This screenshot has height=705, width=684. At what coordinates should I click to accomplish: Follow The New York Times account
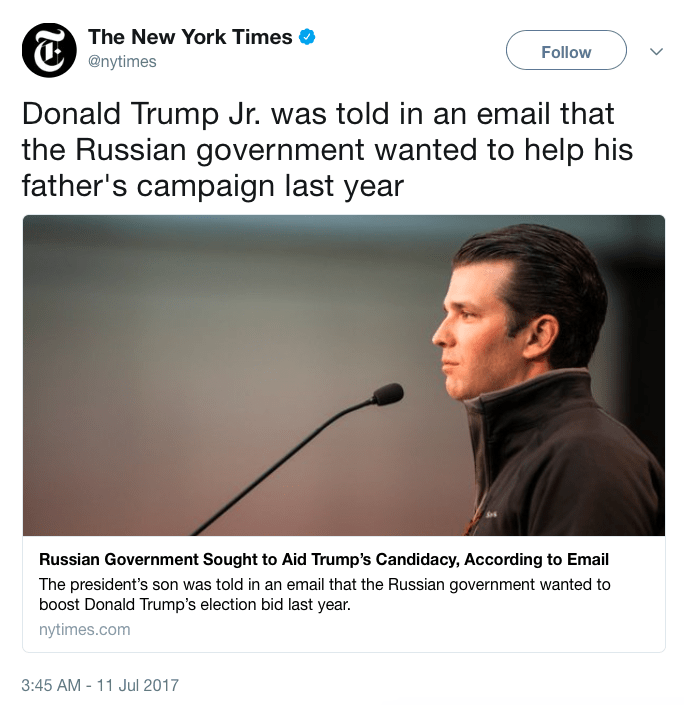pyautogui.click(x=566, y=51)
